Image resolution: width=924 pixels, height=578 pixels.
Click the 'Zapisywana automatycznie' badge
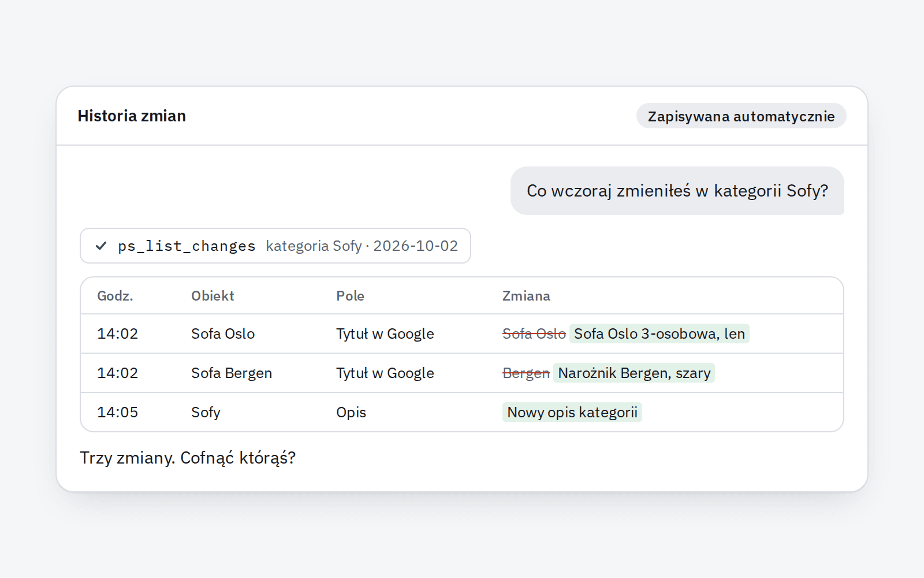[x=741, y=116]
